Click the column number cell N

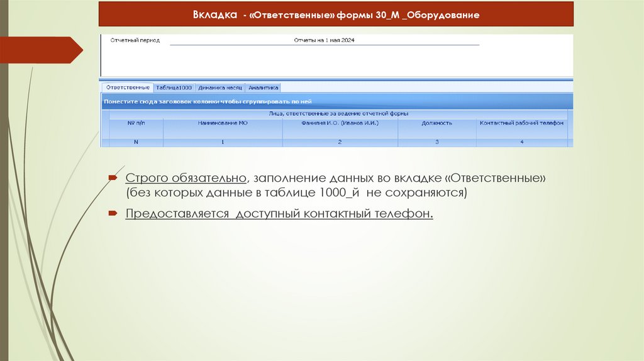pyautogui.click(x=136, y=142)
